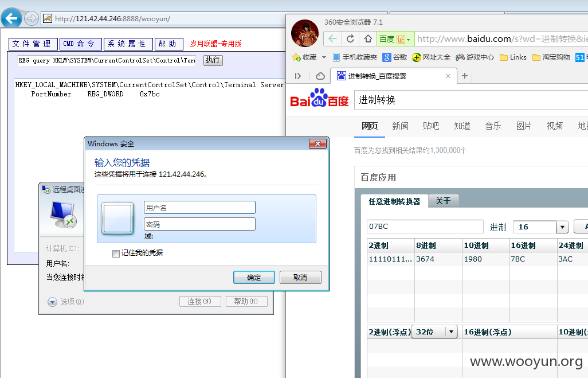Click the IE address bar URL

coord(112,19)
